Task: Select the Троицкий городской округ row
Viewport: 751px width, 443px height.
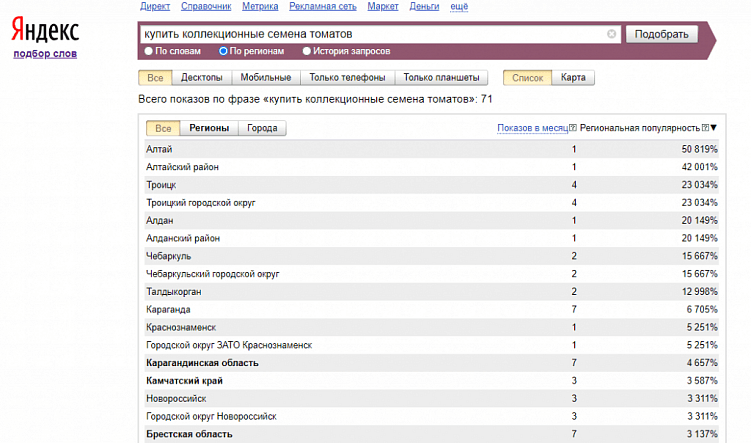Action: [432, 203]
